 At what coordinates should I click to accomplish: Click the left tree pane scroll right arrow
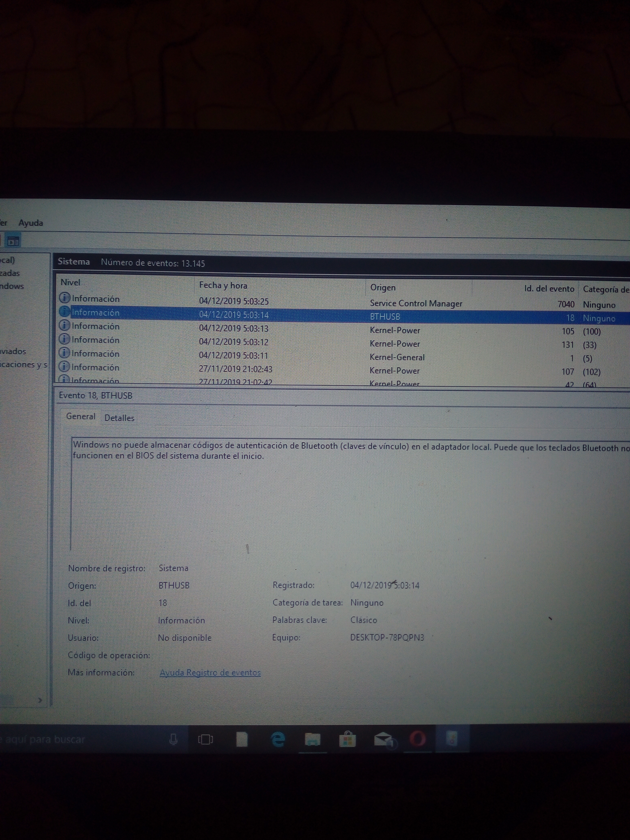click(40, 700)
